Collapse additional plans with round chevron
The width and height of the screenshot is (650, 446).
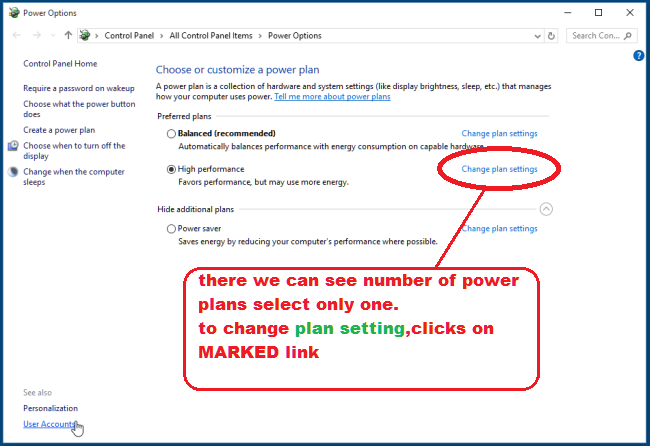tap(546, 209)
